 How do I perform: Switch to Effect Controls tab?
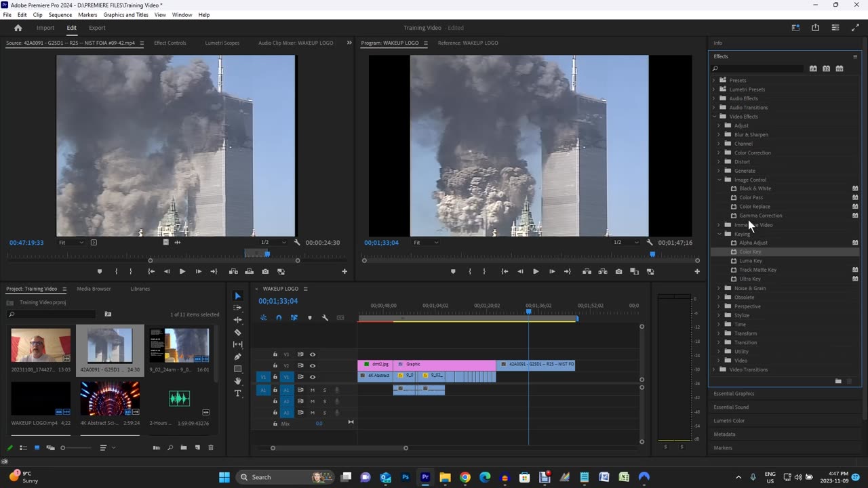click(170, 43)
